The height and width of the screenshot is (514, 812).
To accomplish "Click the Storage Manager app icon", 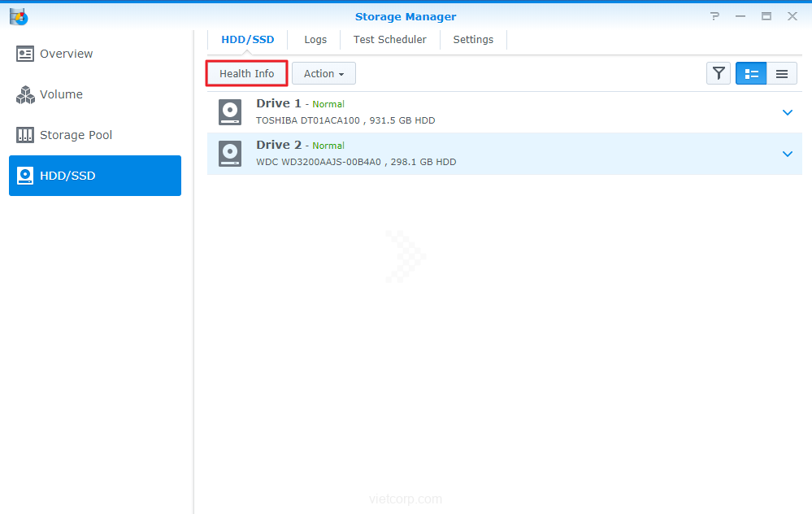I will [x=18, y=16].
